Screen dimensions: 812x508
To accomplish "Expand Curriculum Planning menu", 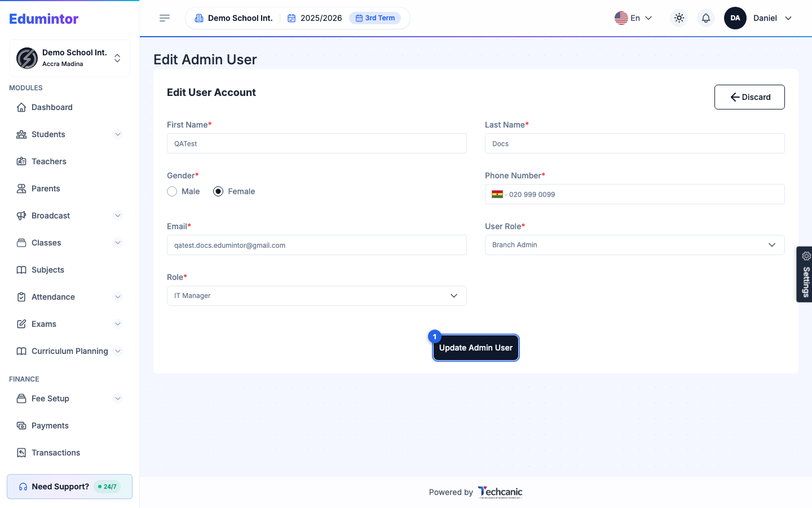I will [118, 351].
